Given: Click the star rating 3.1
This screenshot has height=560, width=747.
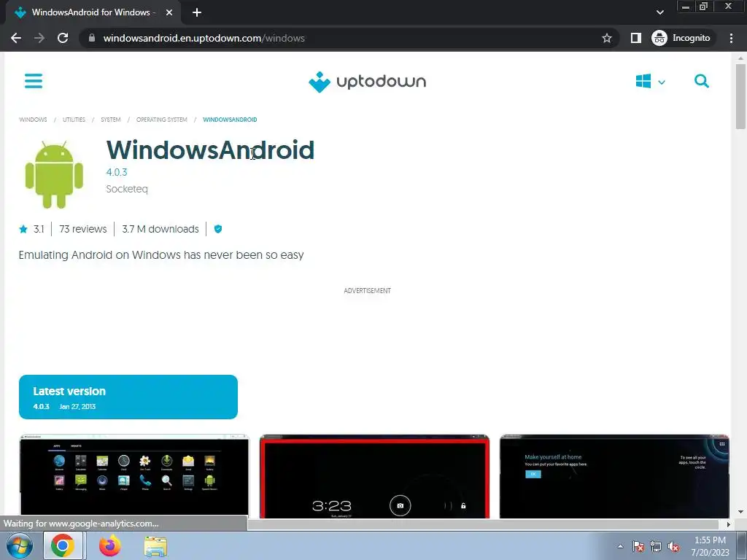Looking at the screenshot, I should [31, 229].
